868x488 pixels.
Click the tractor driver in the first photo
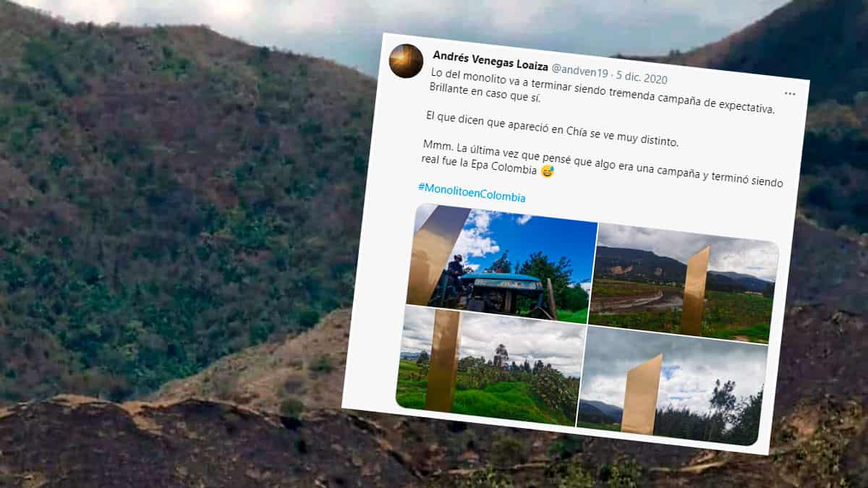(456, 273)
